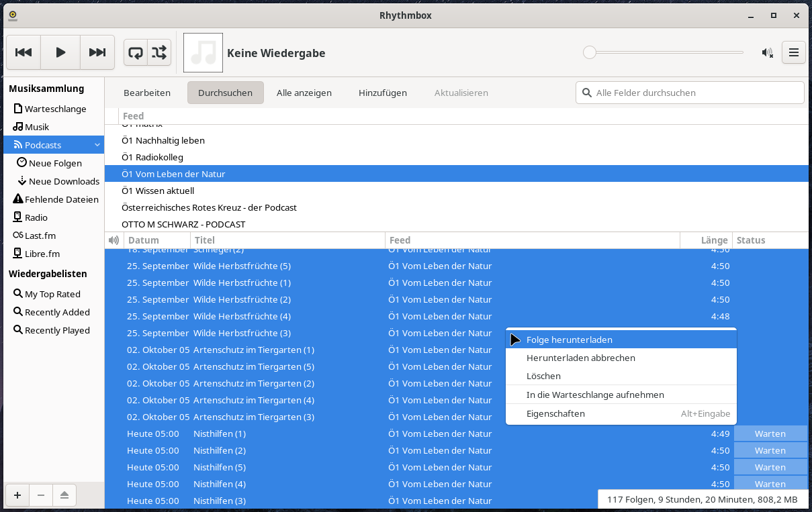Click the Hinzufügen toolbar button

[x=382, y=93]
